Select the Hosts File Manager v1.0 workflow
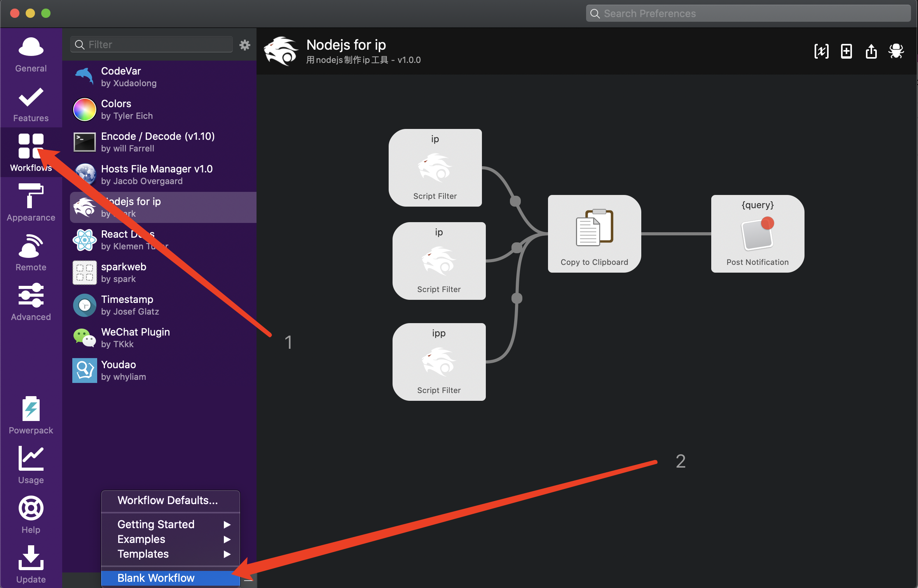Image resolution: width=918 pixels, height=588 pixels. pyautogui.click(x=163, y=175)
